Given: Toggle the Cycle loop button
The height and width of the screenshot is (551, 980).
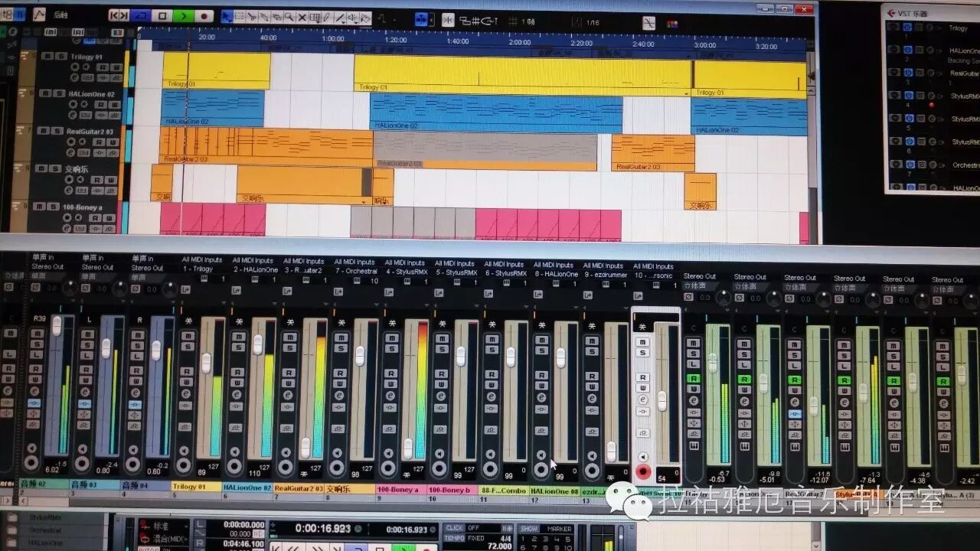Looking at the screenshot, I should click(x=141, y=16).
